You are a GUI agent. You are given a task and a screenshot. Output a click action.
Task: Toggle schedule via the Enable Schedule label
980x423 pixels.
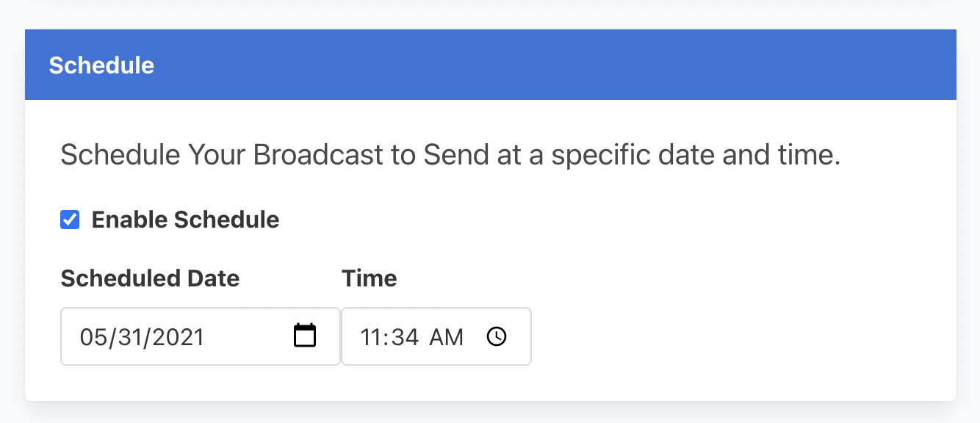tap(185, 220)
